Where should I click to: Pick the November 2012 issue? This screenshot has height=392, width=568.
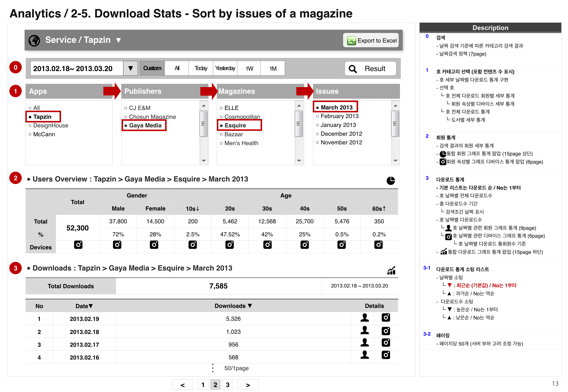(x=339, y=142)
